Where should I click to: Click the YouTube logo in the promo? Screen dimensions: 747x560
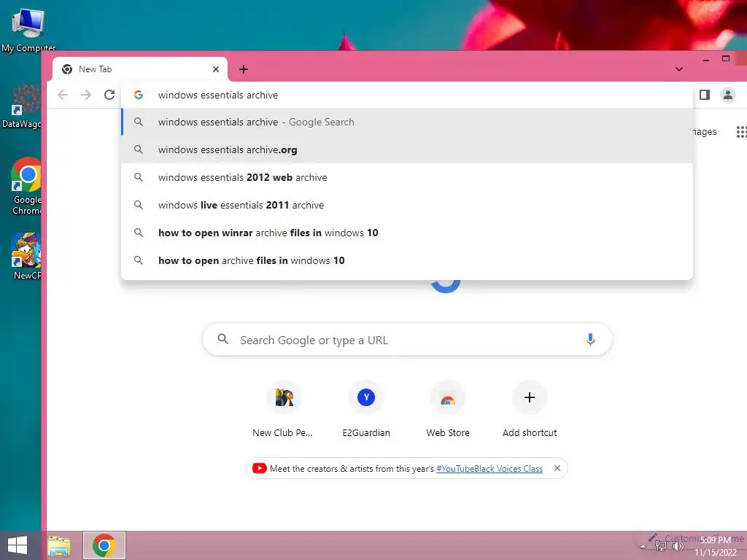(x=259, y=468)
